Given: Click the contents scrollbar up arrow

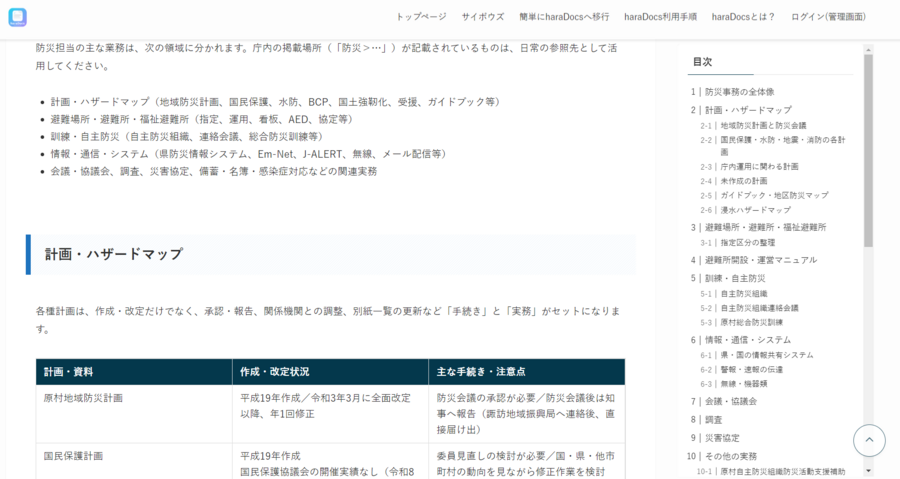Looking at the screenshot, I should (868, 50).
